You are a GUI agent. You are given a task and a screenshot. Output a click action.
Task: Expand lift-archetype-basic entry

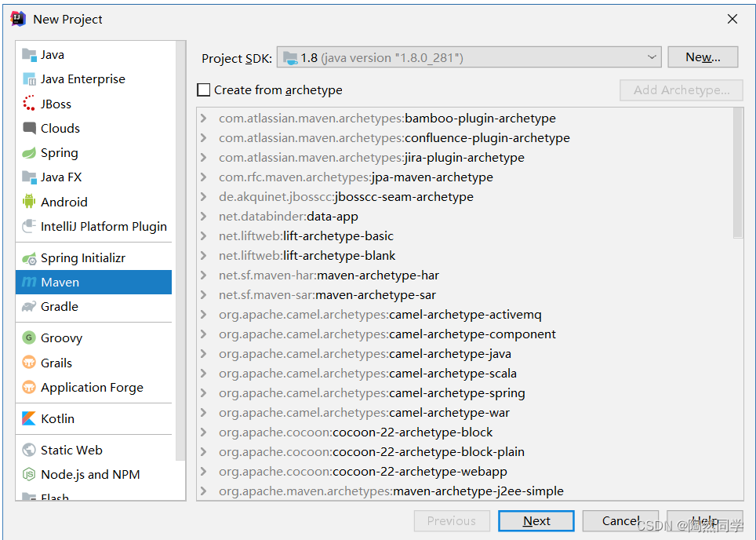click(x=203, y=236)
